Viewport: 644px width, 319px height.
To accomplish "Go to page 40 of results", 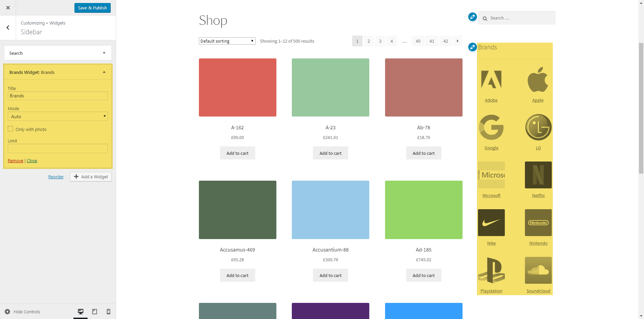I will [x=418, y=41].
